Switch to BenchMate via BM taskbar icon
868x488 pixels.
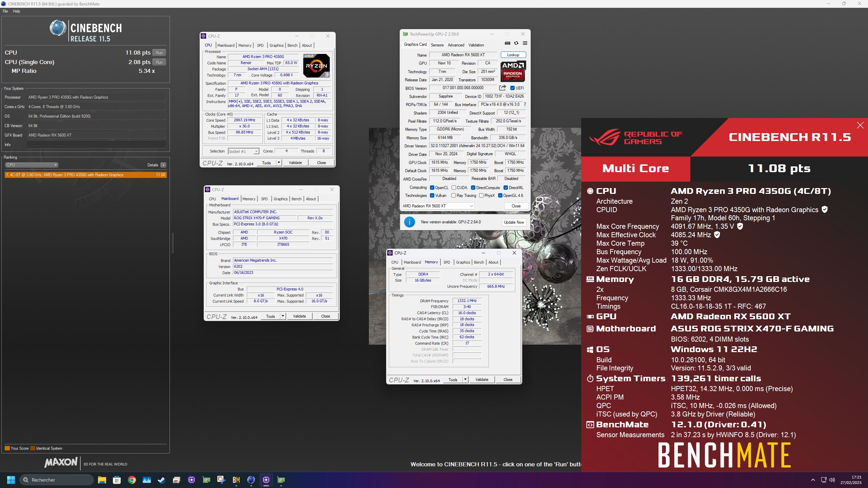[x=236, y=480]
